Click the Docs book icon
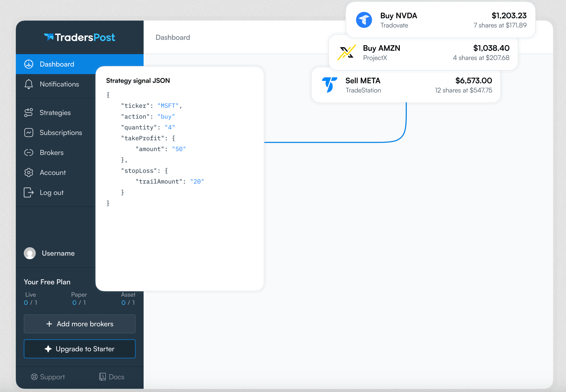566x392 pixels. [102, 377]
